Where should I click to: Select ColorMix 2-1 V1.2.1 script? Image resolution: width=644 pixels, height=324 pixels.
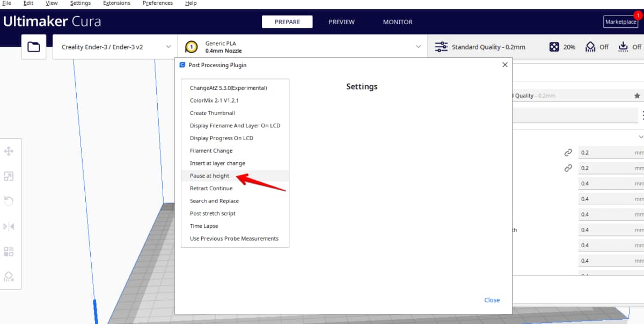pyautogui.click(x=235, y=100)
